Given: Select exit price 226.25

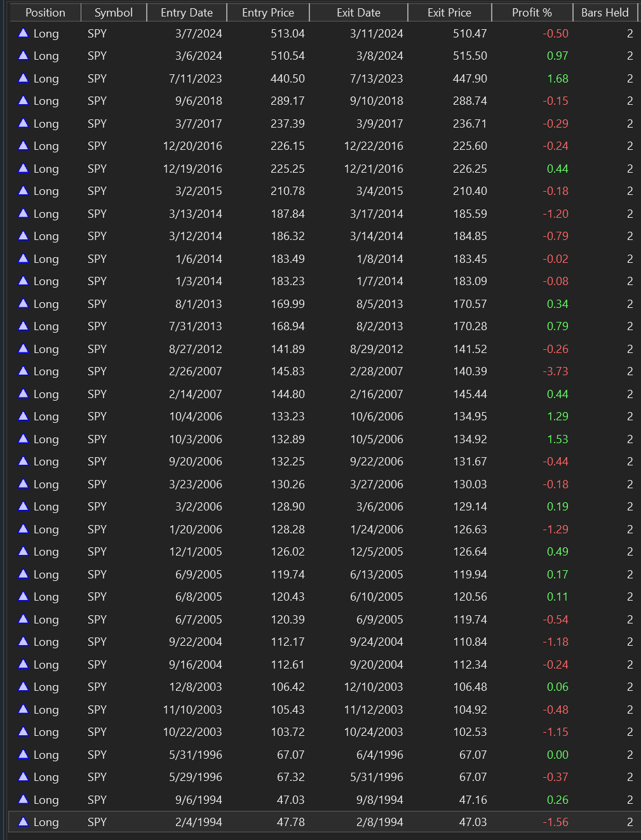Looking at the screenshot, I should click(470, 169).
